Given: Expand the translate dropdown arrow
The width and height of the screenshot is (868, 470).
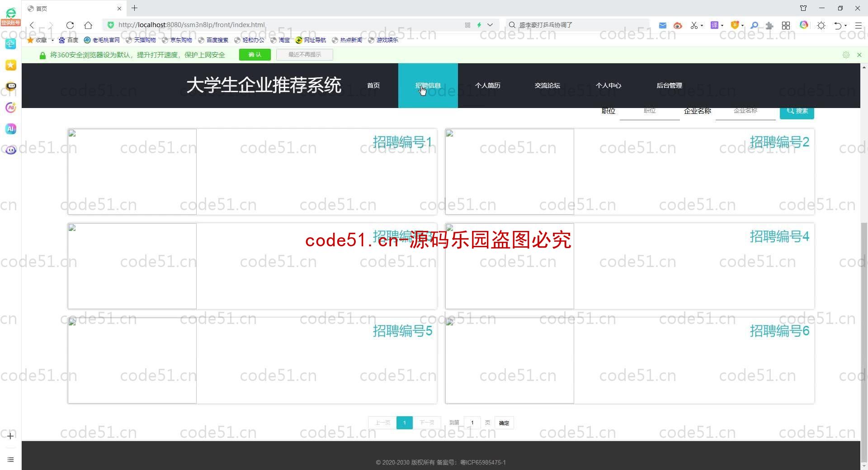Looking at the screenshot, I should (x=722, y=25).
